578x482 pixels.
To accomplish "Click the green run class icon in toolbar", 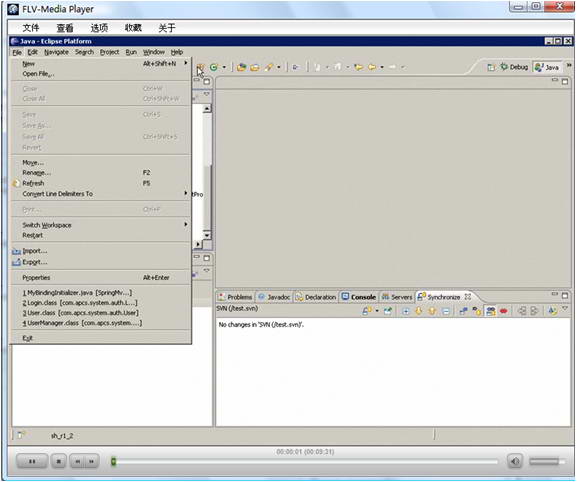I will 213,67.
